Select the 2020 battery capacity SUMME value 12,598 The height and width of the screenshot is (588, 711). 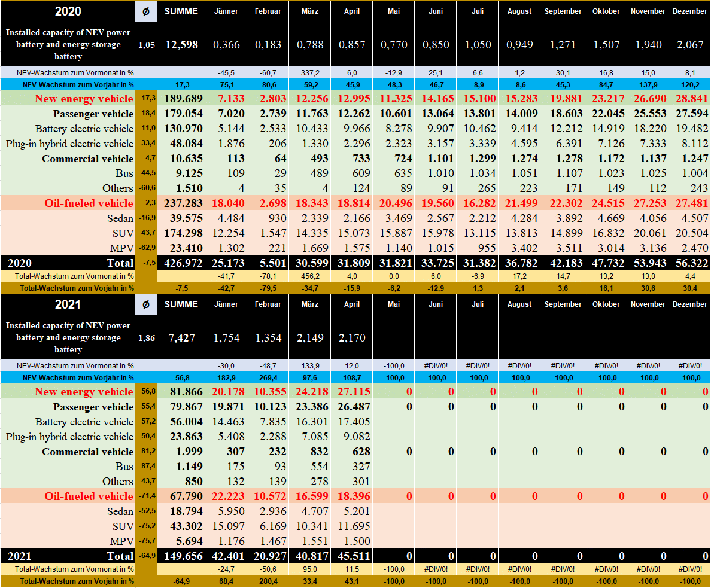click(x=181, y=45)
